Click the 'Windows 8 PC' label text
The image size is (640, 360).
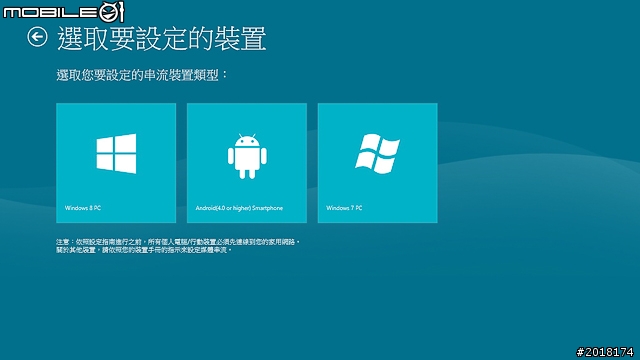[x=83, y=208]
